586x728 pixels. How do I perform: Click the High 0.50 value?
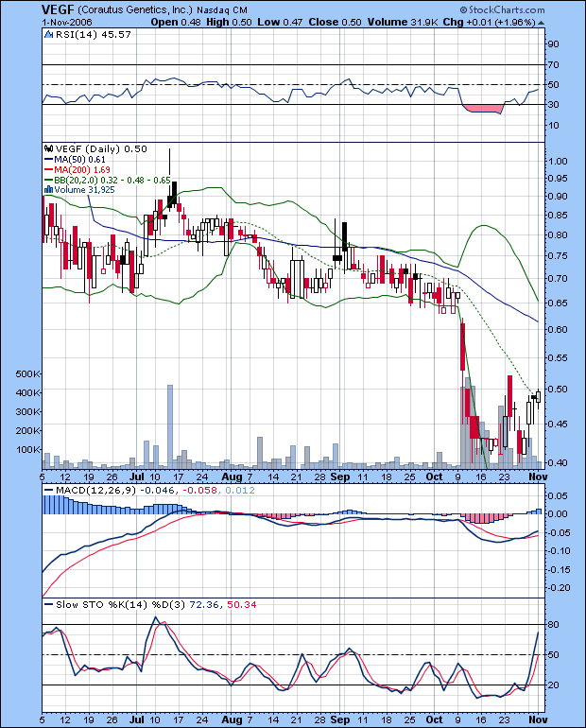coord(230,23)
